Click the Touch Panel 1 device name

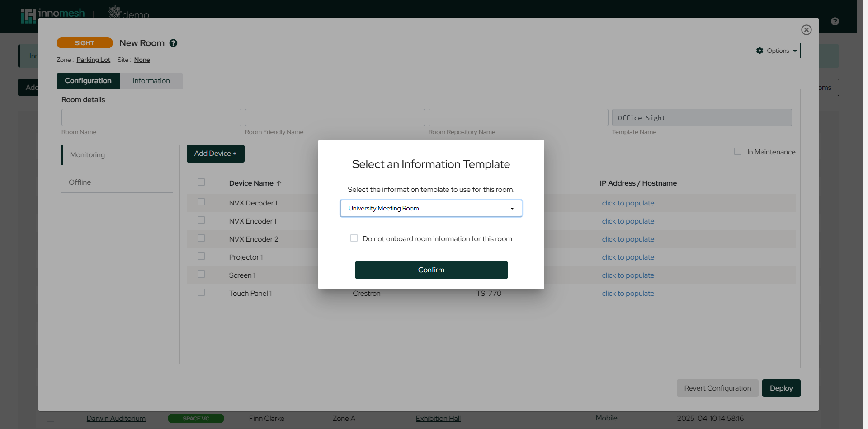(x=250, y=294)
